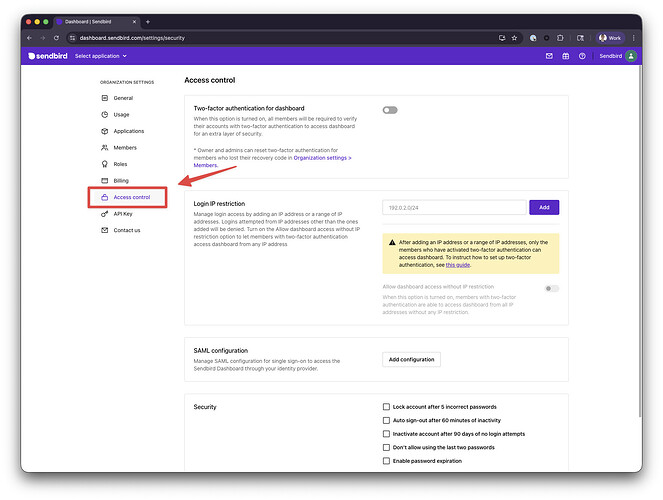Image resolution: width=663 pixels, height=500 pixels.
Task: Click the Access control page title
Action: (x=210, y=80)
